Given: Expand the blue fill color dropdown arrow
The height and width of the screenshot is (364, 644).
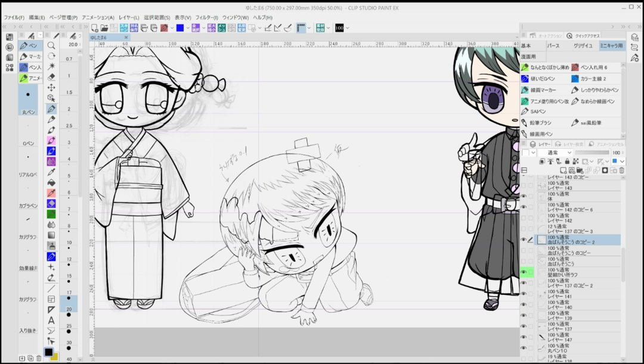Looking at the screenshot, I should click(x=188, y=28).
